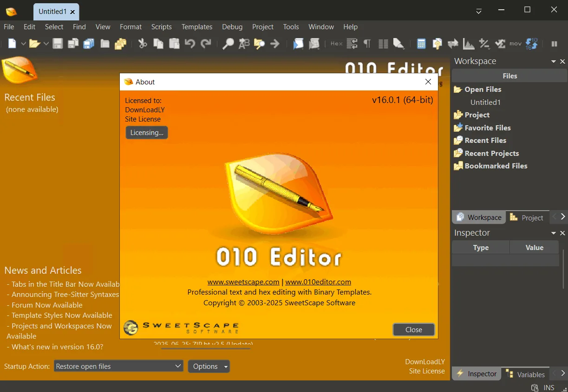Open the Templates menu
This screenshot has height=392, width=568.
197,27
